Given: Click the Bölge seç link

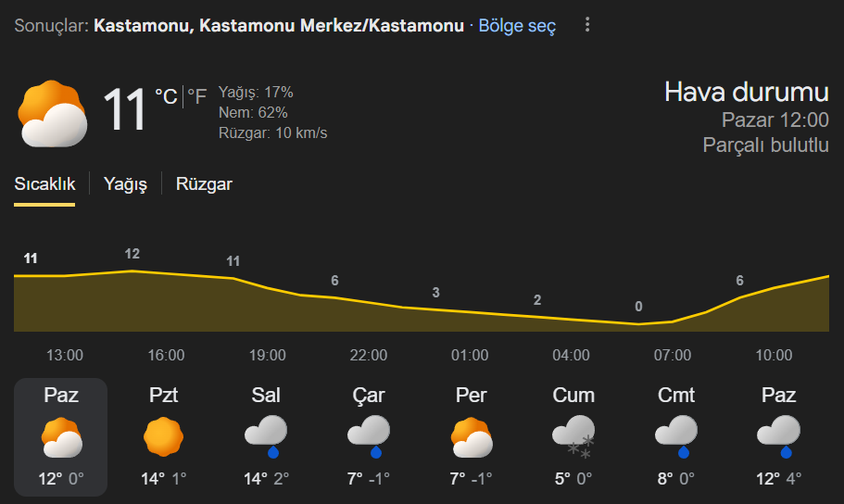Looking at the screenshot, I should pos(517,26).
